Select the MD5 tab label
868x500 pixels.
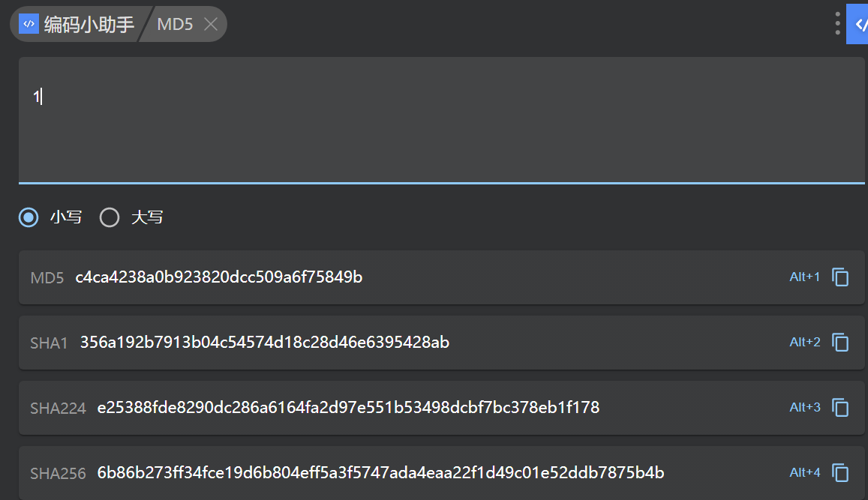pos(175,24)
